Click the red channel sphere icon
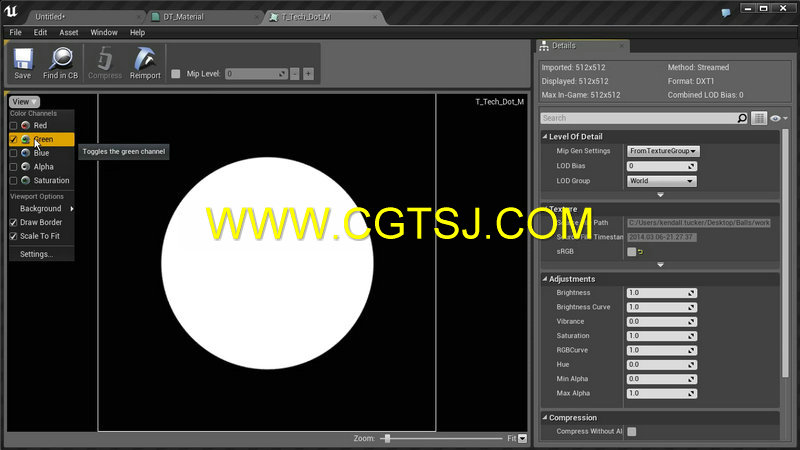This screenshot has height=450, width=800. click(26, 126)
